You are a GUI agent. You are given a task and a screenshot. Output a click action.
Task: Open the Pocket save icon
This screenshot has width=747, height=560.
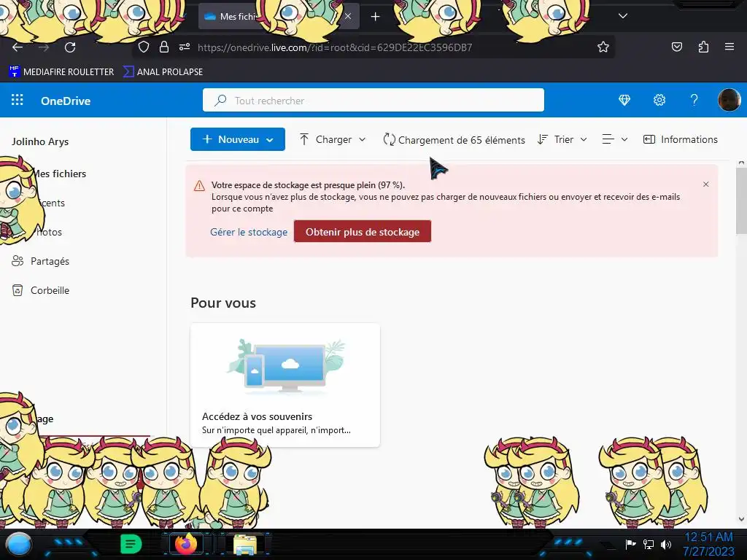676,47
